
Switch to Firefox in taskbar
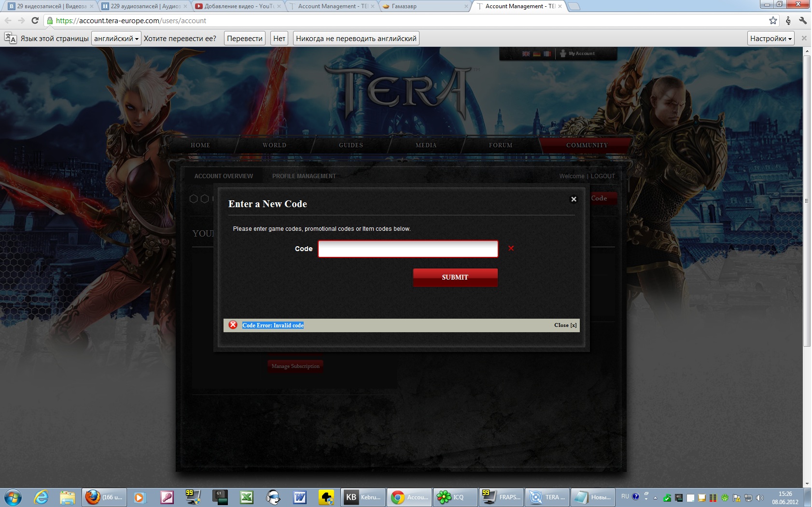(x=104, y=497)
